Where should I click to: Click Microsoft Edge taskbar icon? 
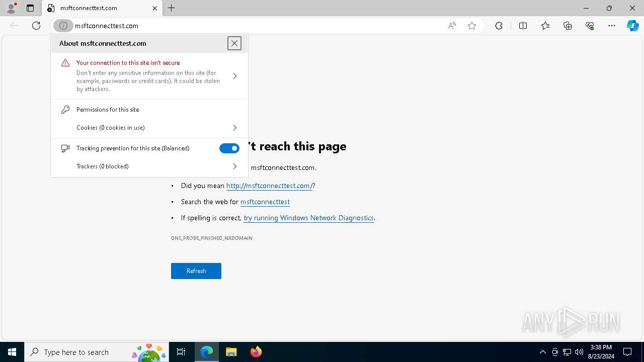pyautogui.click(x=207, y=352)
